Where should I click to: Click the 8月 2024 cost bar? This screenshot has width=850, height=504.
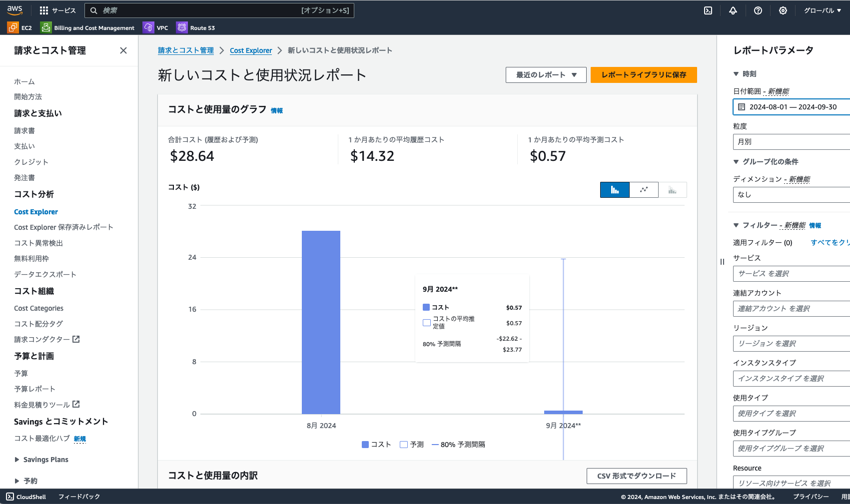click(321, 322)
